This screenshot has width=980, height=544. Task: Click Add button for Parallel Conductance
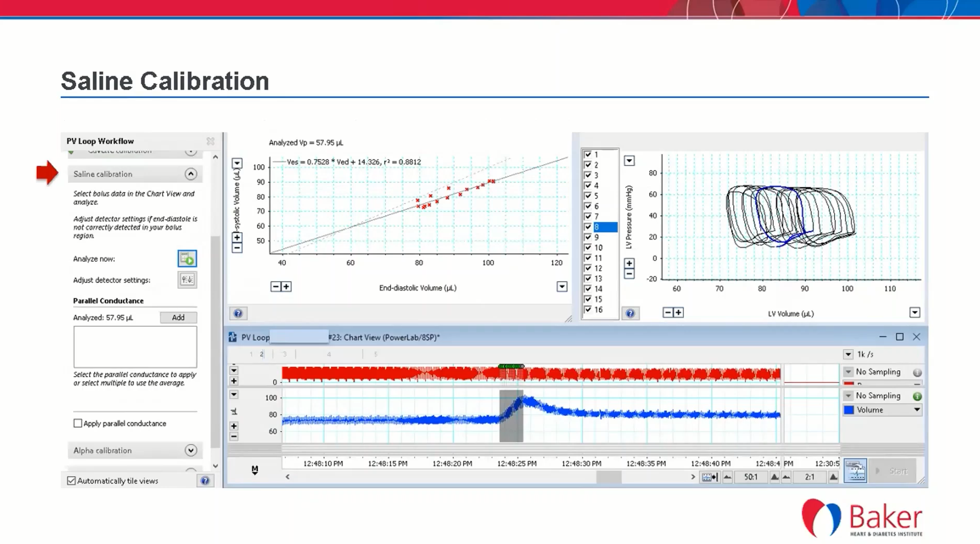178,317
